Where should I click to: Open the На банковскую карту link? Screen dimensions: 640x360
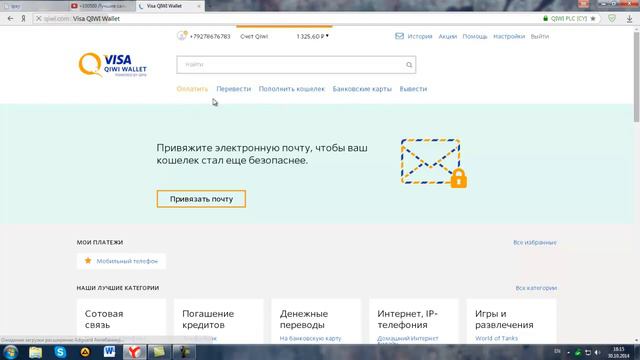coord(310,338)
